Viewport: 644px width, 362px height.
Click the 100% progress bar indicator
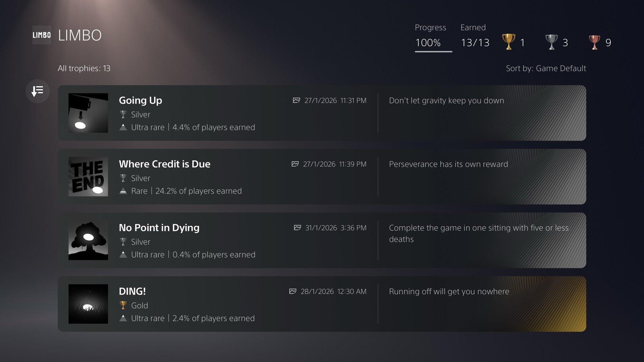click(433, 51)
